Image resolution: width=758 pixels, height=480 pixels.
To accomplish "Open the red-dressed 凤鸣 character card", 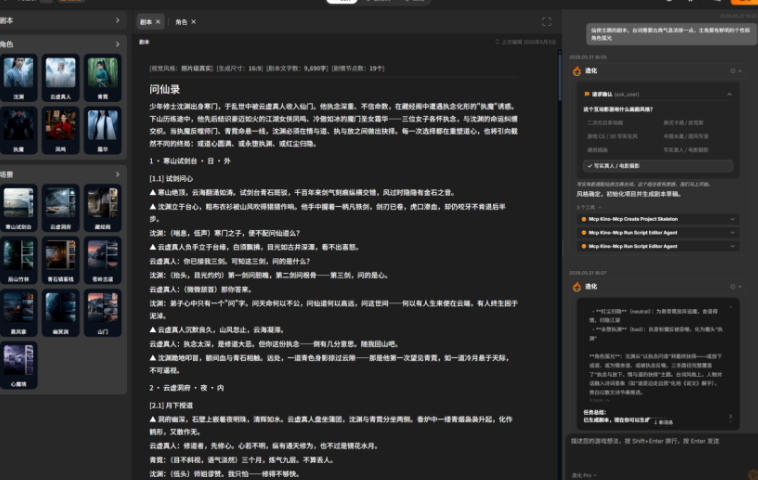I will [x=60, y=130].
